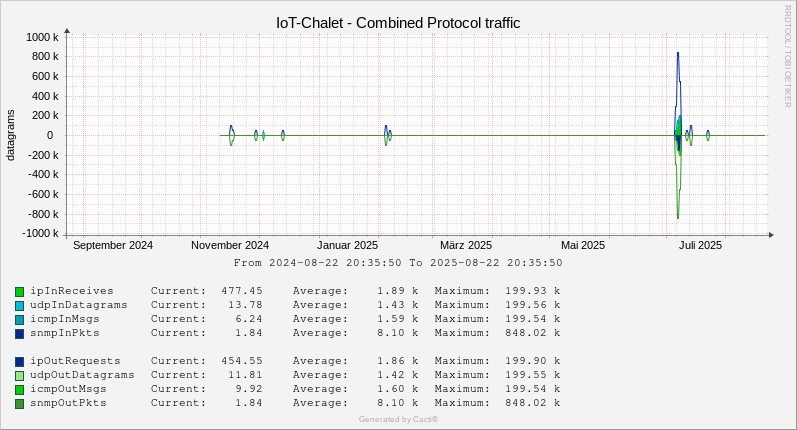Click the ipOutRequests navy legend swatch
797x430 pixels.
point(19,362)
